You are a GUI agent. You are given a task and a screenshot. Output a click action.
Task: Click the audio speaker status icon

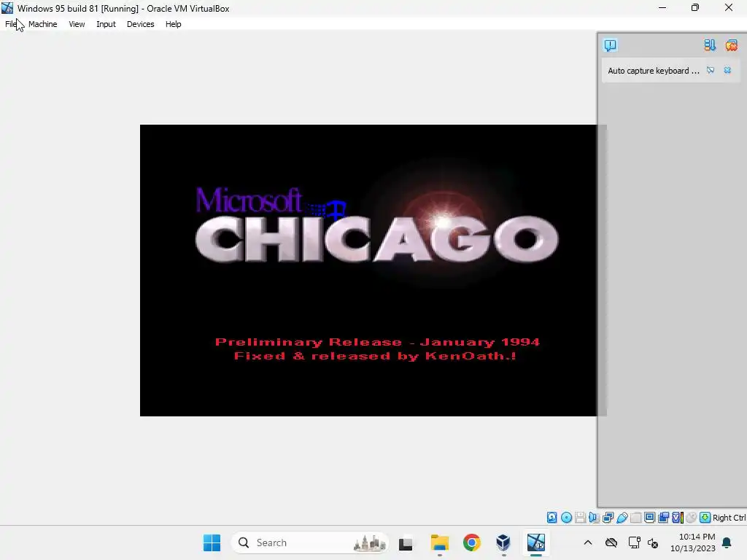click(x=594, y=518)
